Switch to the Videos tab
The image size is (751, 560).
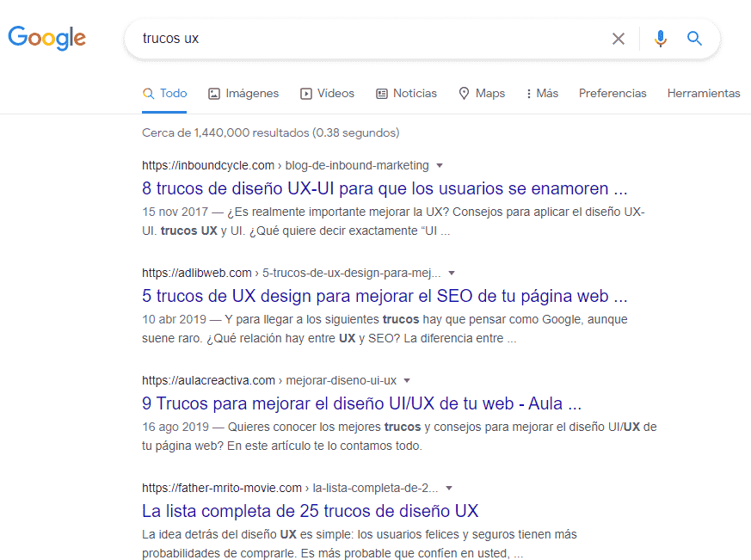[327, 94]
